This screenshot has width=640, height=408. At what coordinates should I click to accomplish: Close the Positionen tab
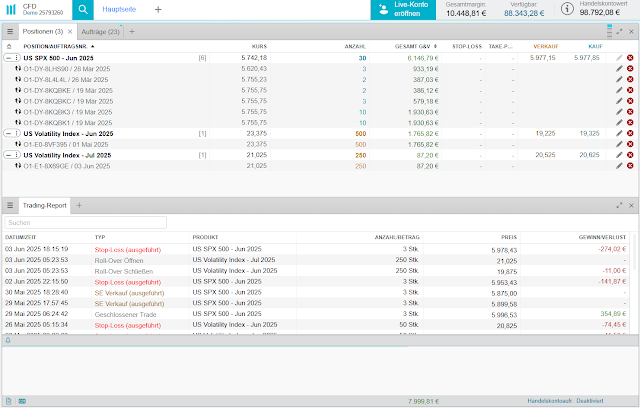coord(70,31)
